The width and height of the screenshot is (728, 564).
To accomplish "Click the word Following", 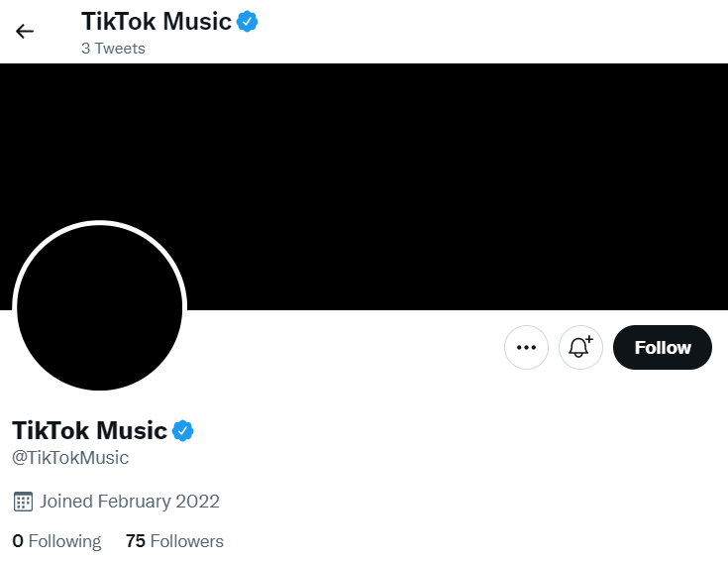I will click(64, 542).
